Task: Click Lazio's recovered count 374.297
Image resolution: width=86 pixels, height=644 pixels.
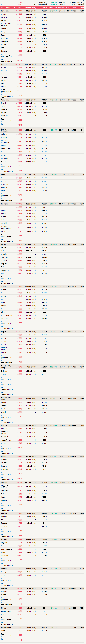Action: (53, 175)
